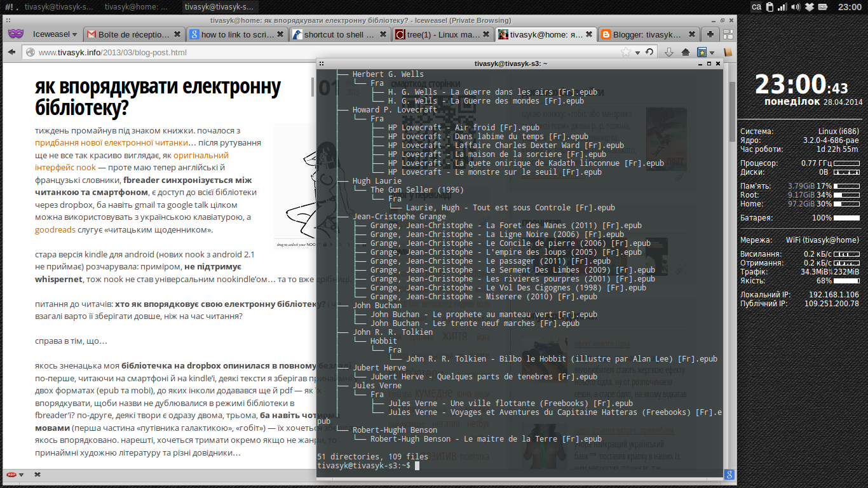
Task: Select the active 'tivasyk@tivasyk-s…' taskbar entry
Action: tap(220, 7)
